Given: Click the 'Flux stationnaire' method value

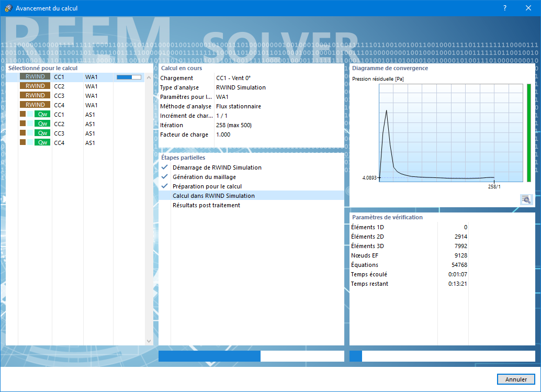Looking at the screenshot, I should point(239,106).
